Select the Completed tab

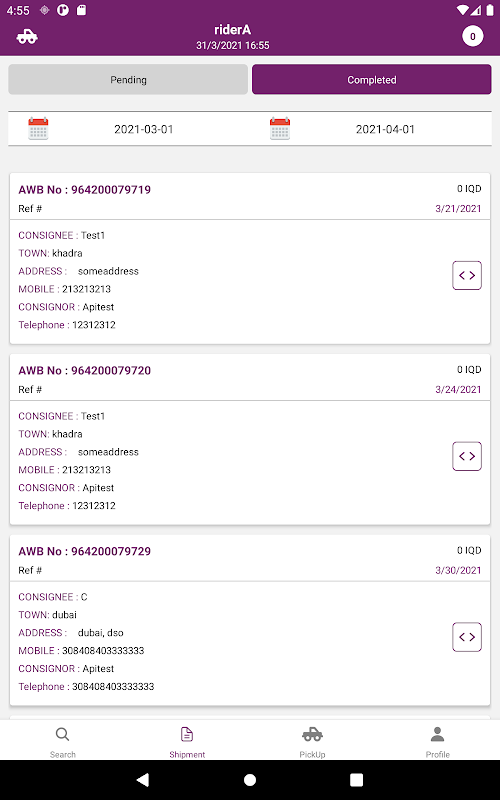[372, 80]
